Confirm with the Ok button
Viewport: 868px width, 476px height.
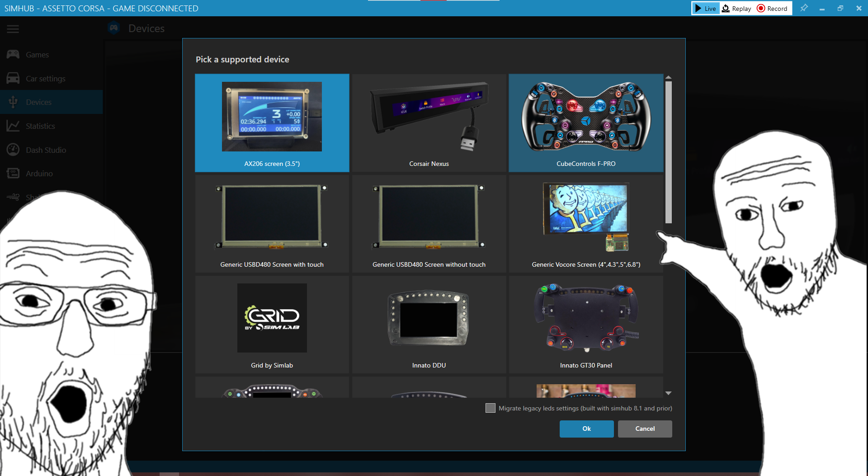[x=586, y=429]
